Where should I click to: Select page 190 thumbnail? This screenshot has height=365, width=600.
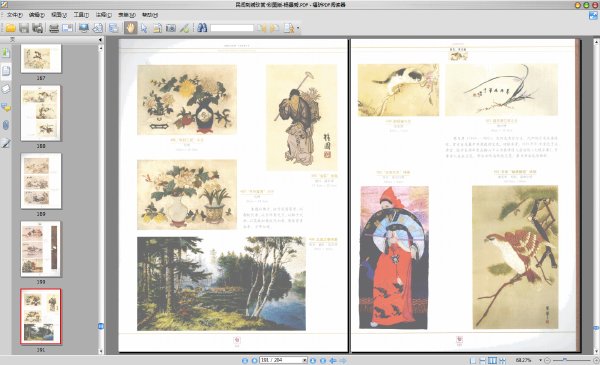[x=41, y=249]
